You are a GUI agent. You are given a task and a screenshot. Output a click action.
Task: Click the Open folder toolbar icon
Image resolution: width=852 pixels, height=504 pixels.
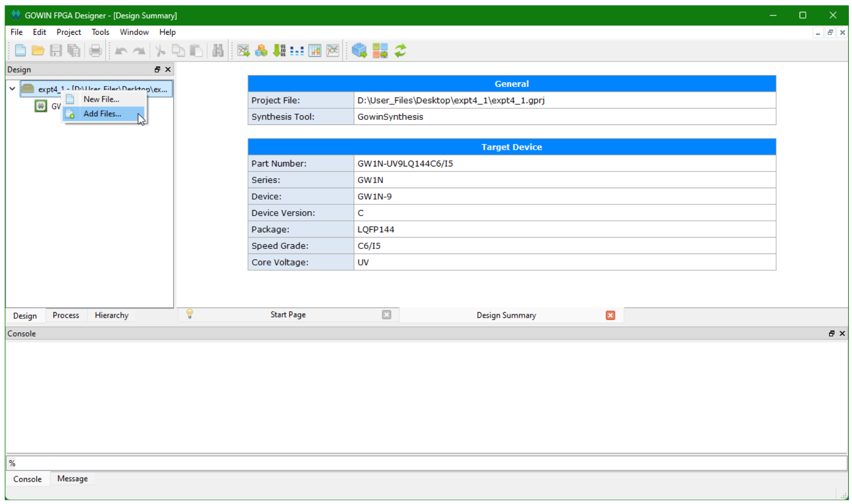pos(38,51)
